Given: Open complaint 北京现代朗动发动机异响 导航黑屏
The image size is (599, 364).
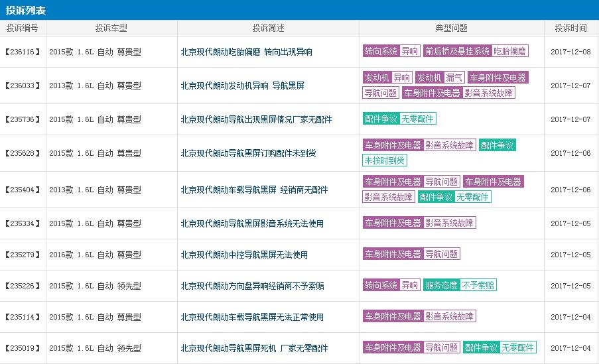Looking at the screenshot, I should [243, 86].
